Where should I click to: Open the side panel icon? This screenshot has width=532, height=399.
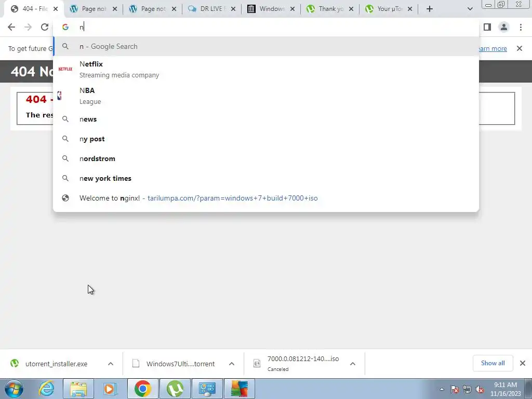(487, 27)
